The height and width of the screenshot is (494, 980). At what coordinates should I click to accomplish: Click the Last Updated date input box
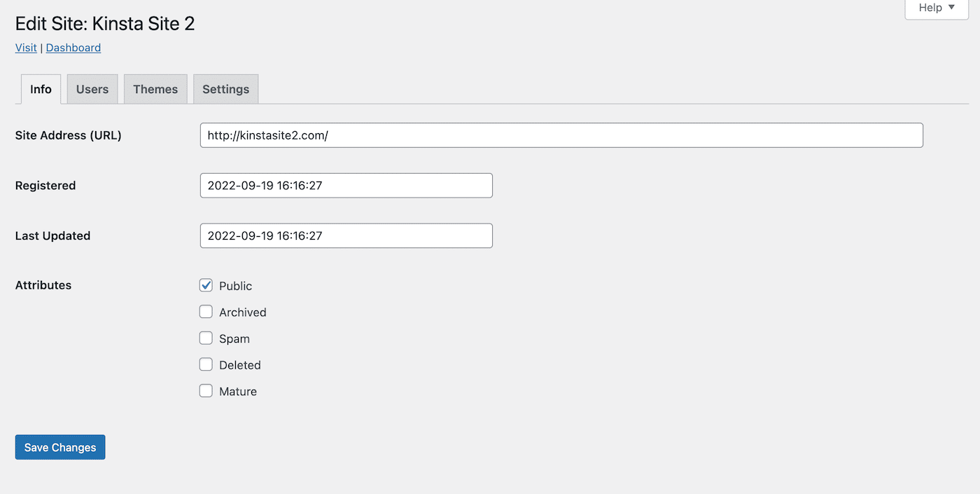(346, 235)
